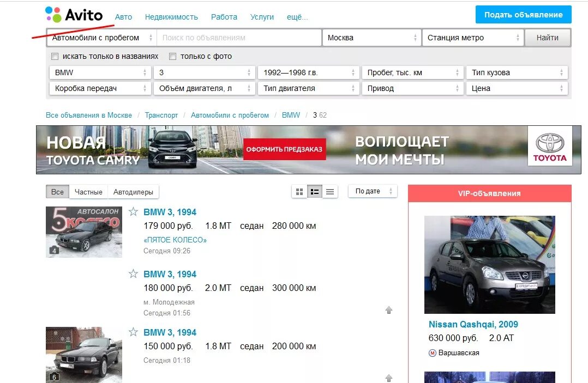Click '630 000 руб.' price text
The height and width of the screenshot is (383, 588).
(453, 338)
